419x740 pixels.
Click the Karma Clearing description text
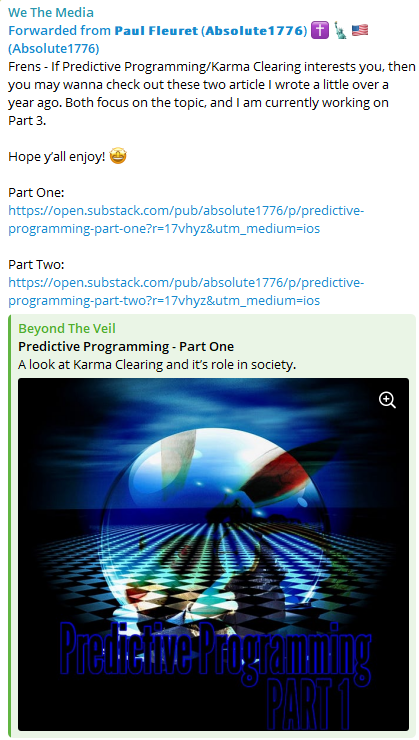click(157, 364)
